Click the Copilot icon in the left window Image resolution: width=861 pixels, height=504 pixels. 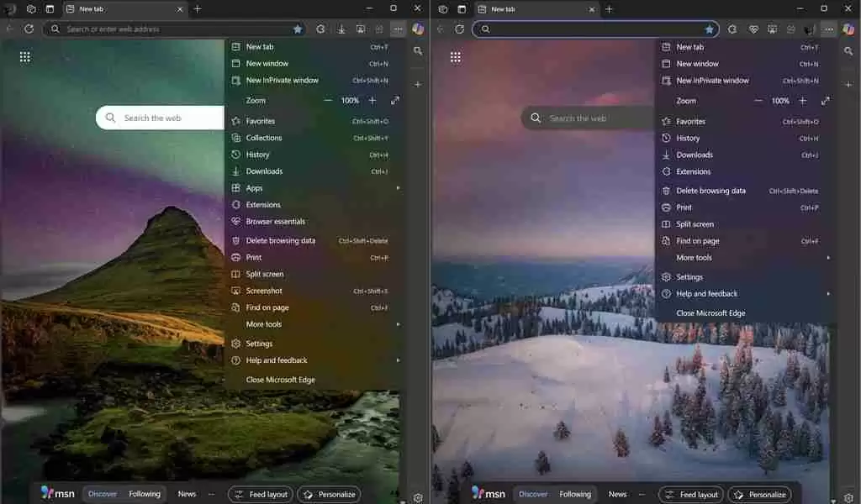[x=418, y=29]
